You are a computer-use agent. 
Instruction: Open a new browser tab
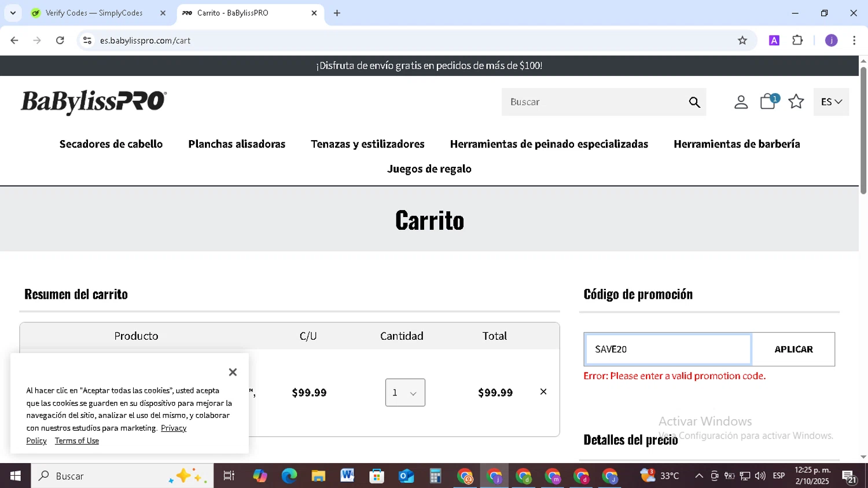(337, 13)
